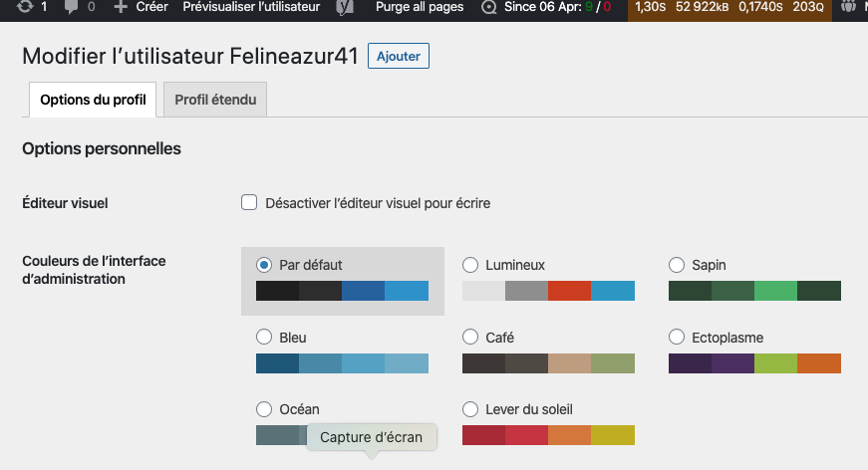Choose the Lumineux color scheme radio
The image size is (868, 470).
[470, 265]
